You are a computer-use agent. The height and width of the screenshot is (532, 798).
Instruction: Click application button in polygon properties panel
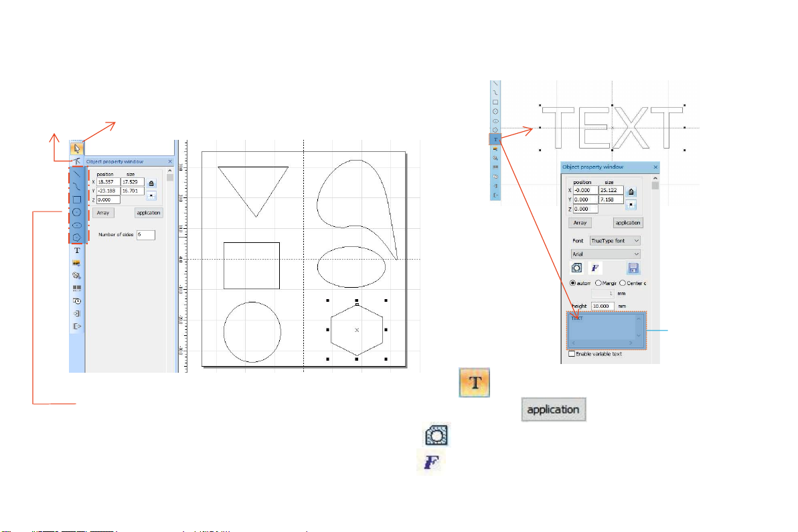click(x=149, y=213)
